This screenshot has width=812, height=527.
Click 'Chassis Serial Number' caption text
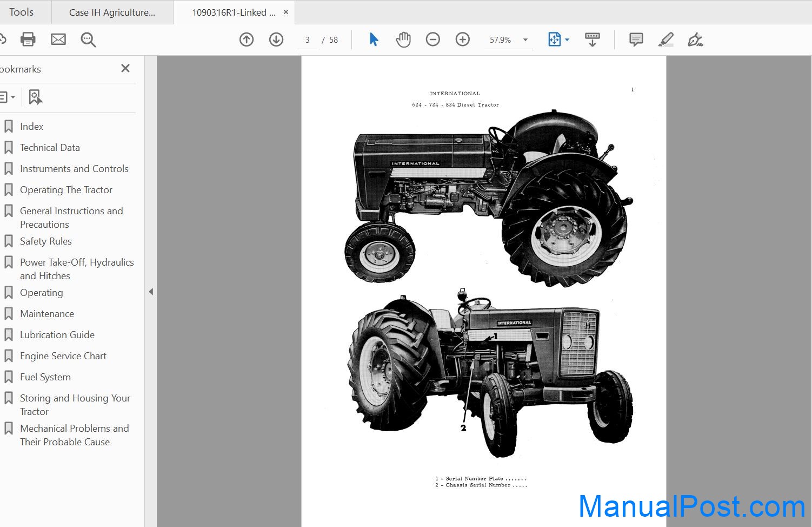[478, 485]
